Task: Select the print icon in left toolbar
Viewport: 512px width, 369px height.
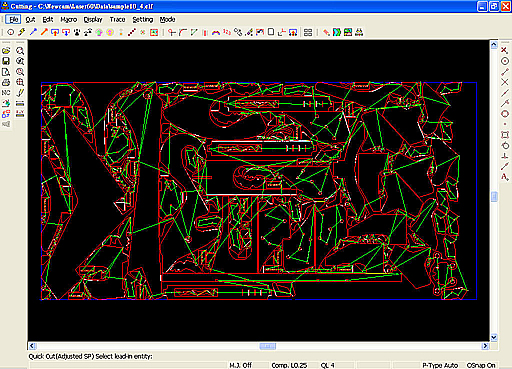Action: 6,82
